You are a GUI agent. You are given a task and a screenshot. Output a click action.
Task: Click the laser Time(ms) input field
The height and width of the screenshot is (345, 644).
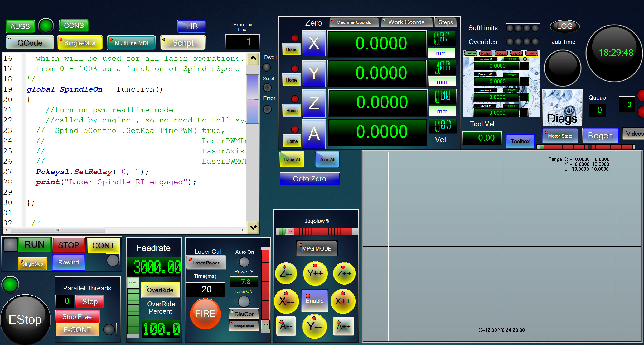(206, 289)
